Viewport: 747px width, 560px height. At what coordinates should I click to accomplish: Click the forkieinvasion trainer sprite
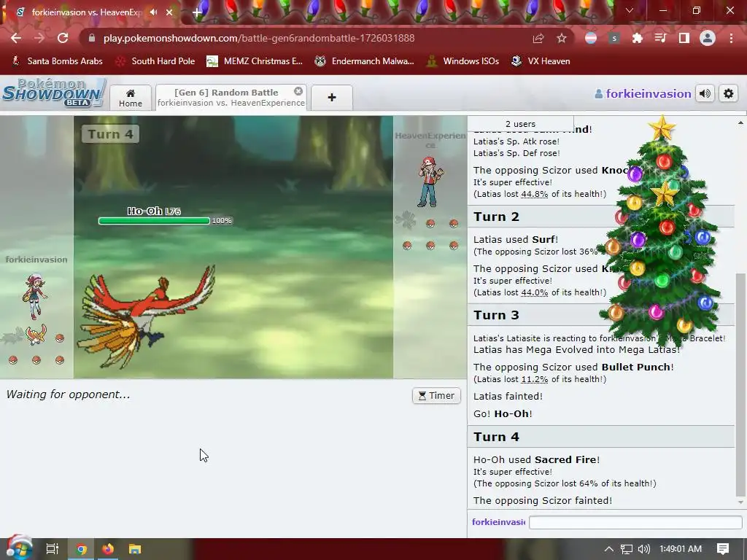(x=35, y=296)
